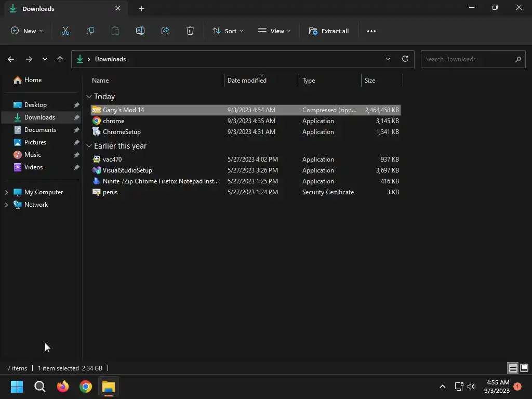This screenshot has height=399, width=532.
Task: Unpin Desktop from Quick access
Action: 77,105
